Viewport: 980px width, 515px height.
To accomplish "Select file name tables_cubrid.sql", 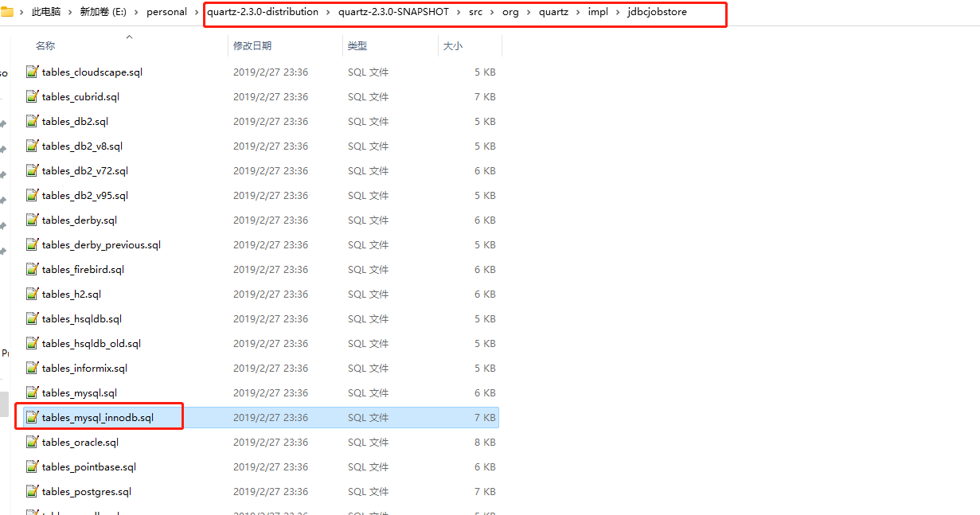I will click(80, 96).
